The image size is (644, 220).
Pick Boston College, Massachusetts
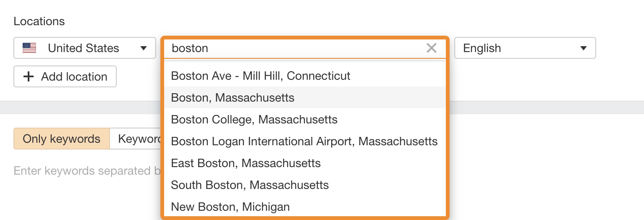[254, 120]
